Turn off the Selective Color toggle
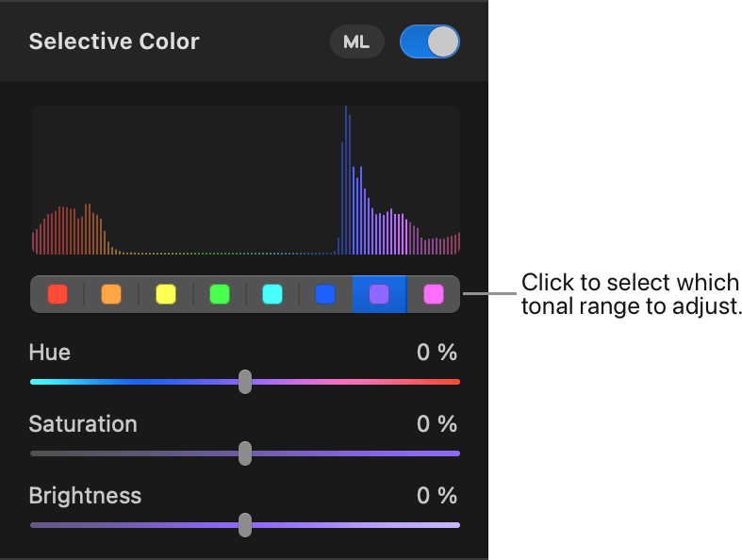742x560 pixels. 430,41
